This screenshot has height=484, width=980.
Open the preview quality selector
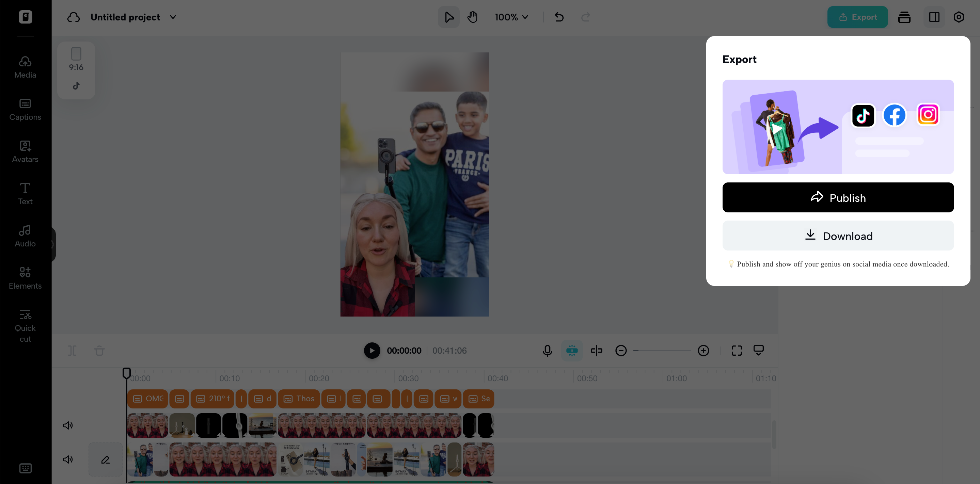(759, 351)
